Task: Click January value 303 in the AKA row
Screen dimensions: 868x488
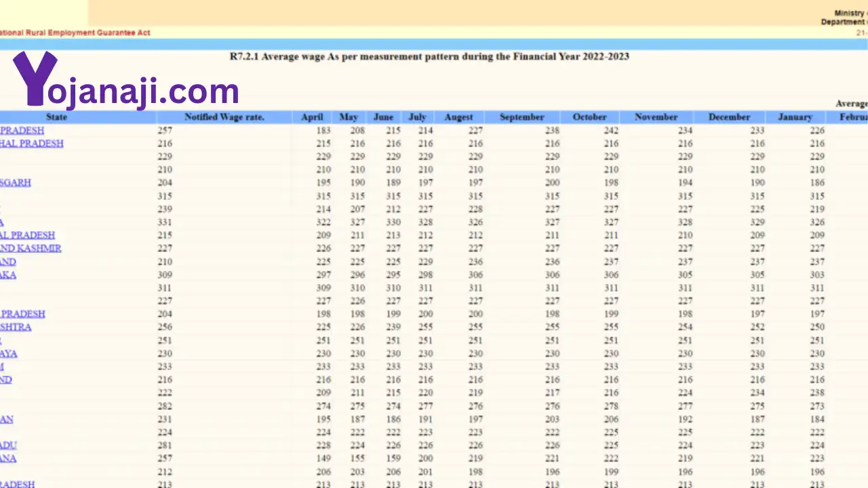Action: coord(817,275)
